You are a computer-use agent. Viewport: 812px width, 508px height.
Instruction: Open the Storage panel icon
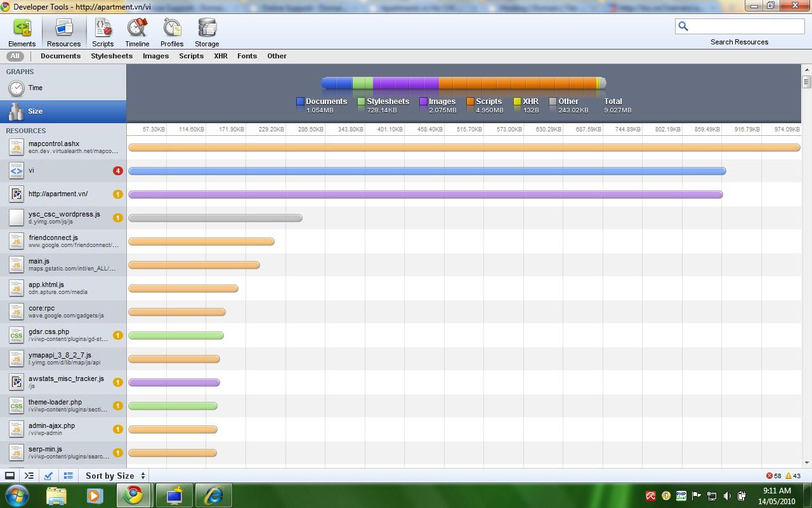(207, 28)
